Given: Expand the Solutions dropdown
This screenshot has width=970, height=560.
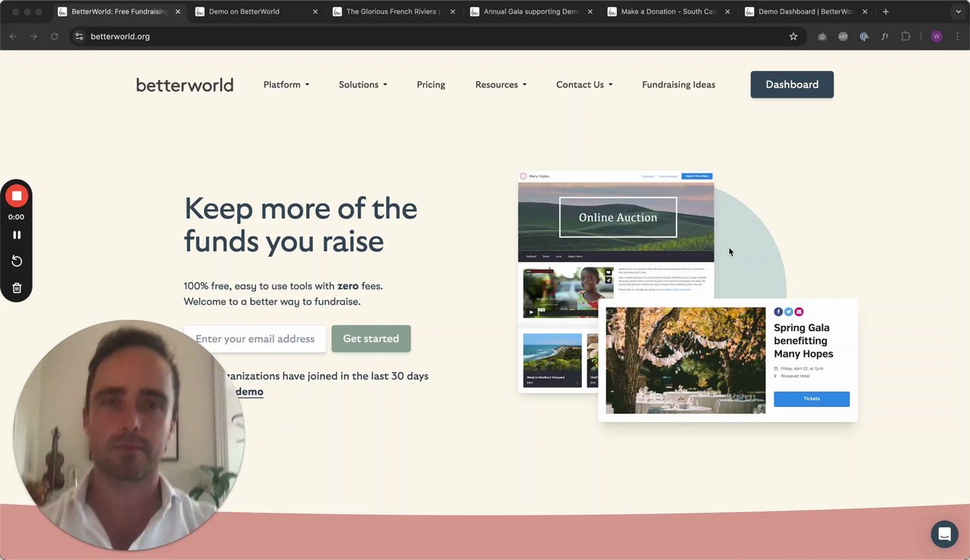Looking at the screenshot, I should pyautogui.click(x=363, y=85).
